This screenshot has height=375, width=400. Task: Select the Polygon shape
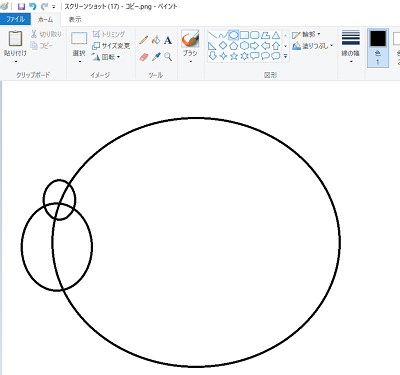(x=265, y=35)
